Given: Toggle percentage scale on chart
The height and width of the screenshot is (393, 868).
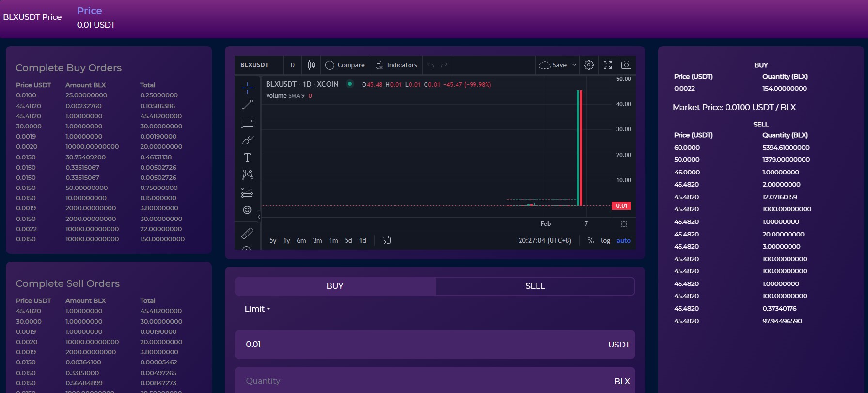Looking at the screenshot, I should pyautogui.click(x=590, y=240).
